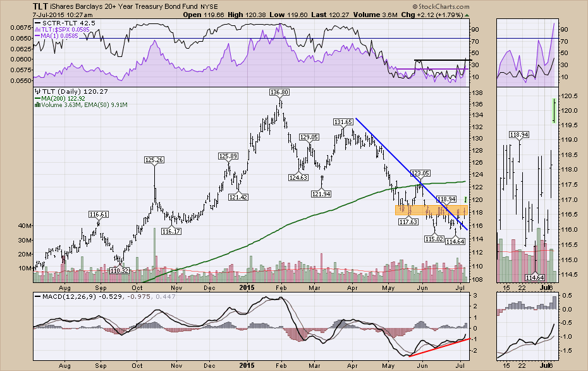Click the Chg +2.12 (+1.79%) value
This screenshot has height=371, width=588.
(432, 15)
